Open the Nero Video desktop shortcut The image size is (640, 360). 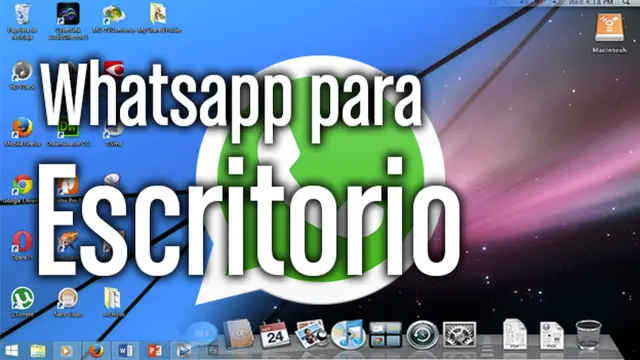pyautogui.click(x=68, y=298)
